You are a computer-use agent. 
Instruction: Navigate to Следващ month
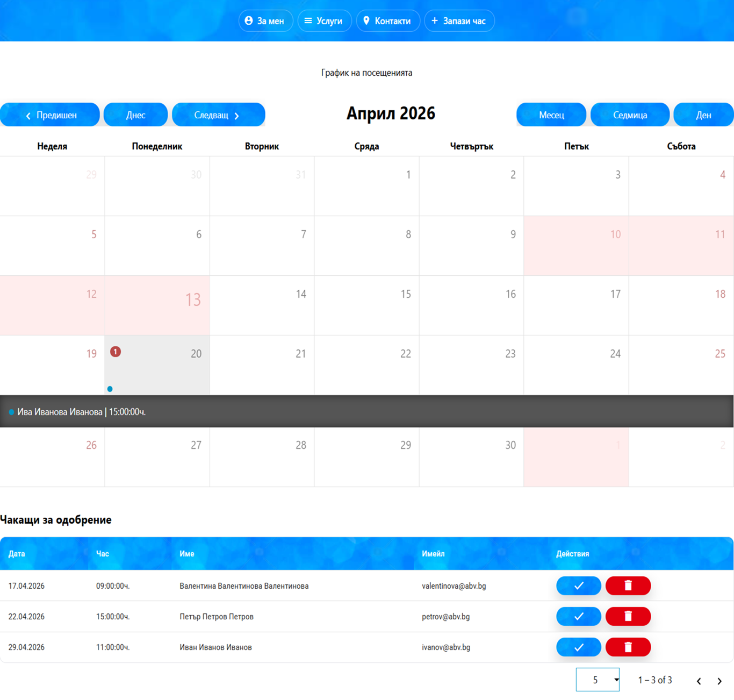[x=218, y=115]
